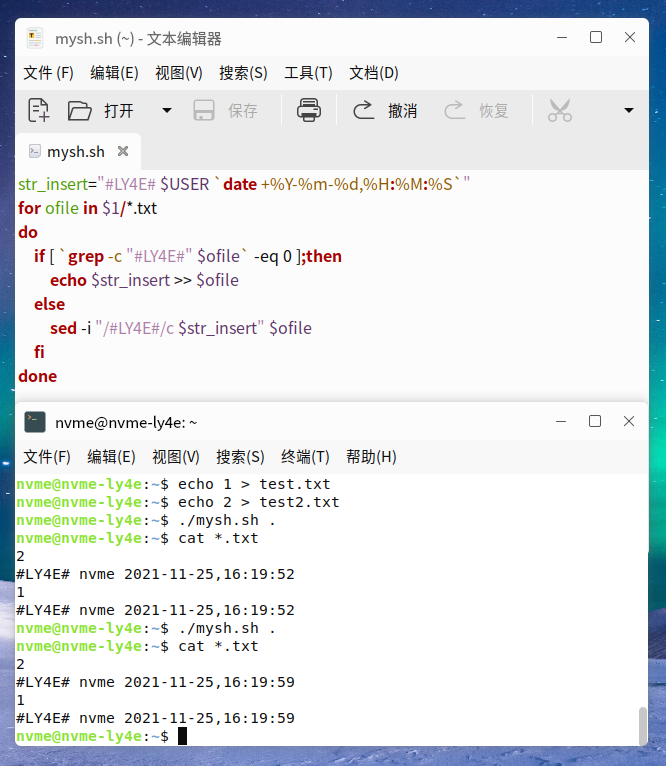
Task: Click the str_insert= line in editor
Action: (x=244, y=184)
